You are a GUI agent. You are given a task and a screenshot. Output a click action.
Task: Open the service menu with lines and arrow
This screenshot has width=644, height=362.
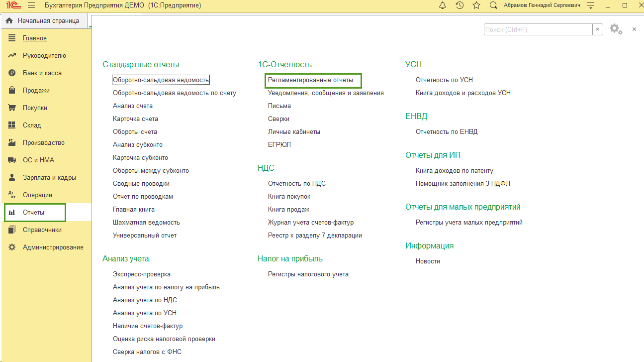[x=591, y=5]
